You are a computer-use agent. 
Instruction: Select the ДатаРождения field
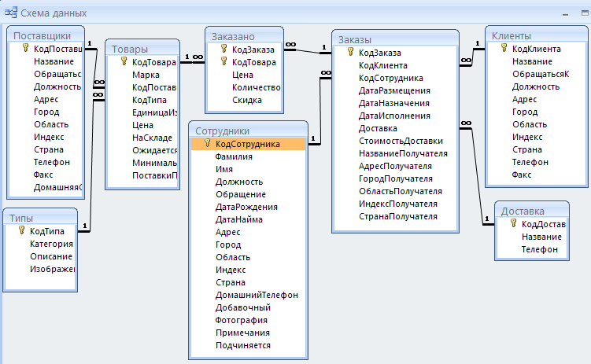click(246, 207)
